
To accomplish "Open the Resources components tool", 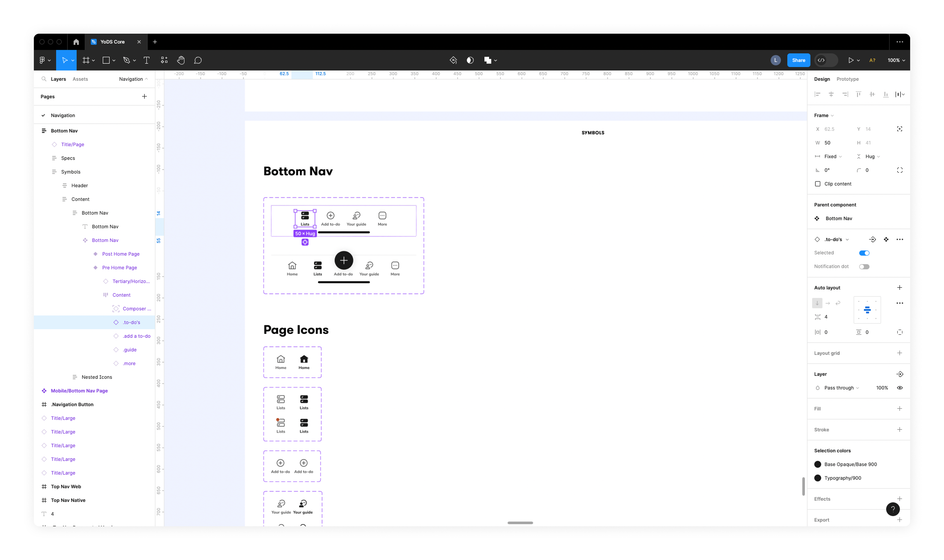I will 164,60.
